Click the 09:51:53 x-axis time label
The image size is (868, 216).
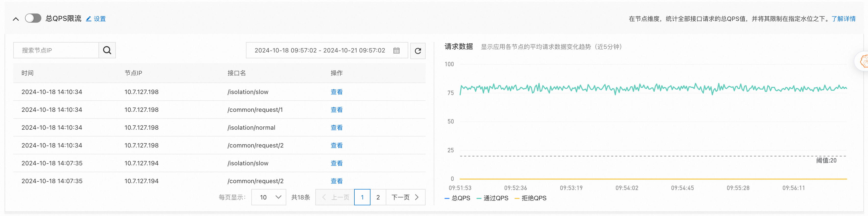[x=460, y=188]
